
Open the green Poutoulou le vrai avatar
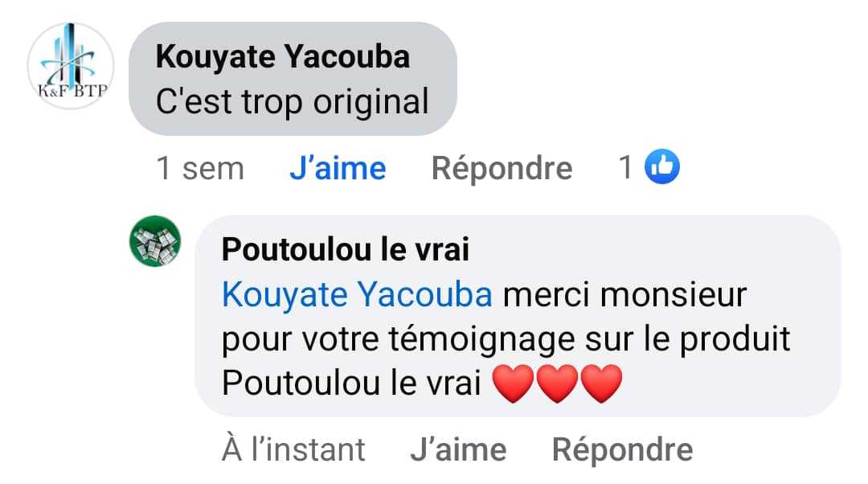coord(155,241)
